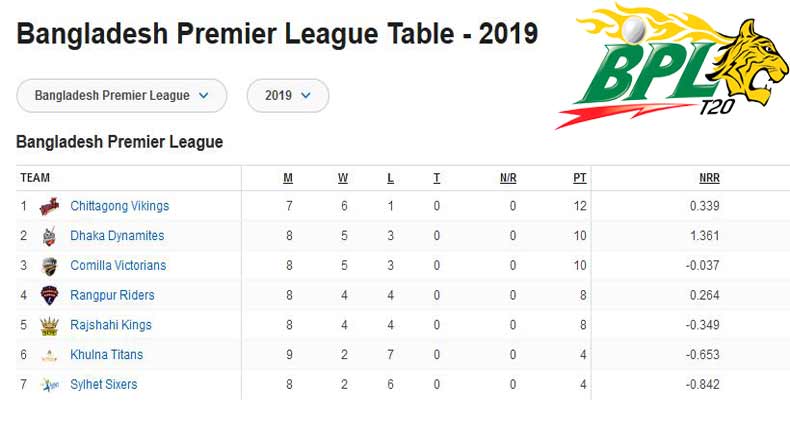
Task: Open the Chittagong Vikings team link
Action: 120,207
